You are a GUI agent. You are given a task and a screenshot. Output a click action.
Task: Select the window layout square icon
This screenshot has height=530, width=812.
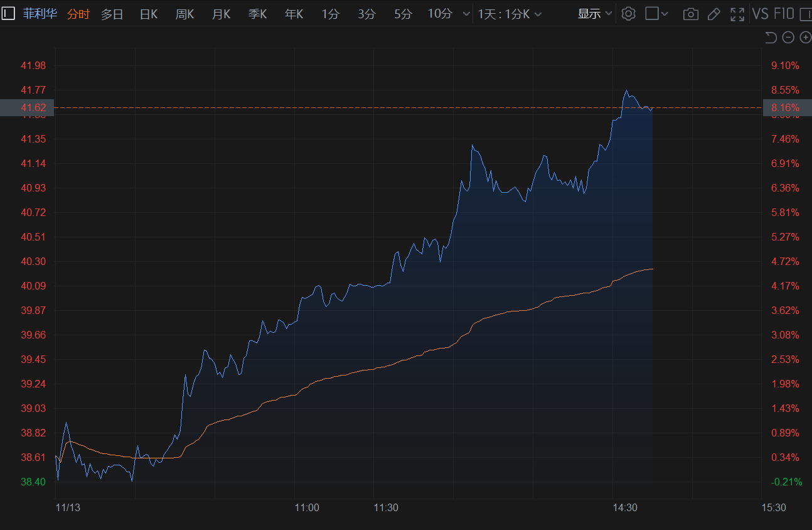(651, 14)
